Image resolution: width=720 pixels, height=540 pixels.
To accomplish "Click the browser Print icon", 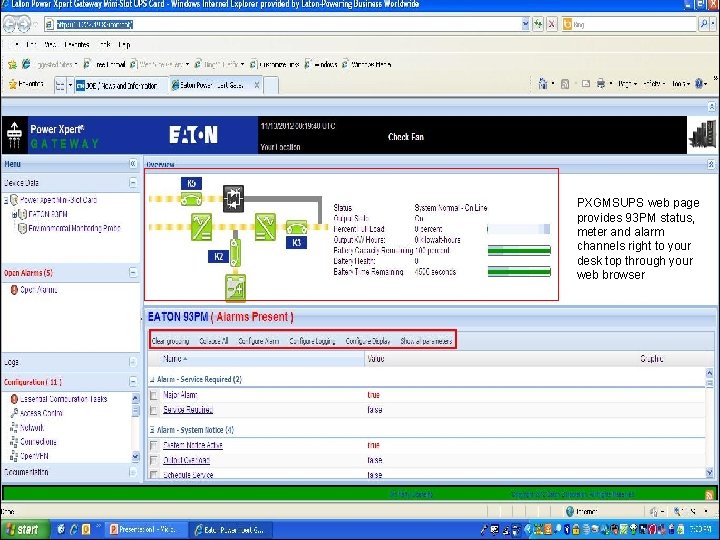I will click(x=601, y=84).
